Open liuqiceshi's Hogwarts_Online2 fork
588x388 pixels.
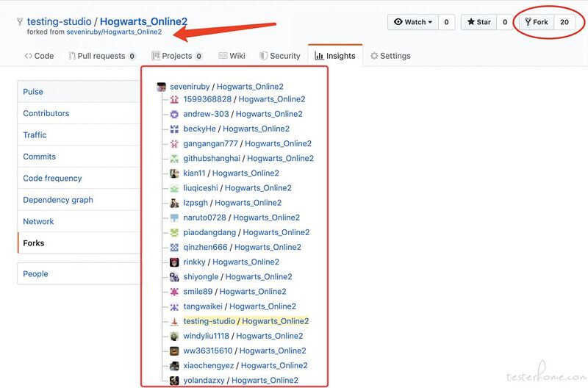259,188
